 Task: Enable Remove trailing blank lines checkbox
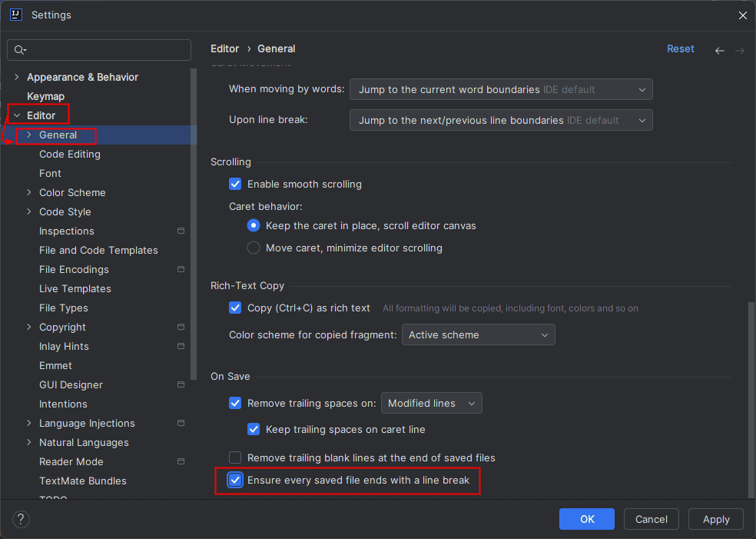click(x=235, y=457)
